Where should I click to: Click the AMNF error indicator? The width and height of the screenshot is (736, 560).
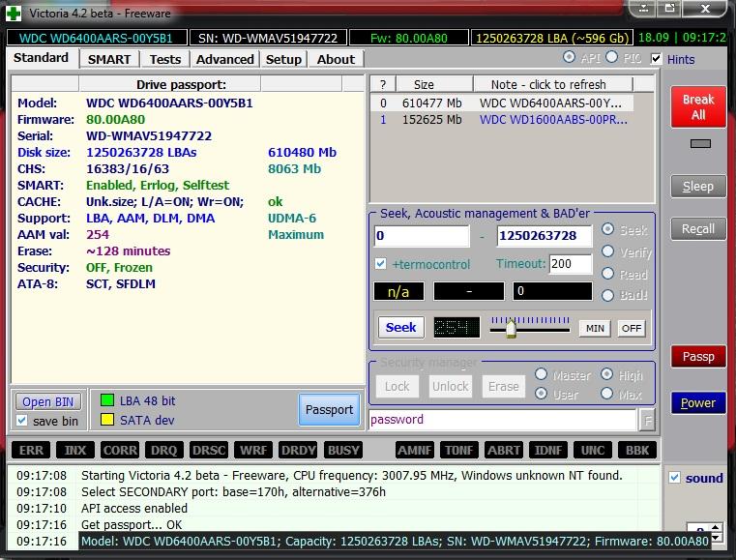415,450
